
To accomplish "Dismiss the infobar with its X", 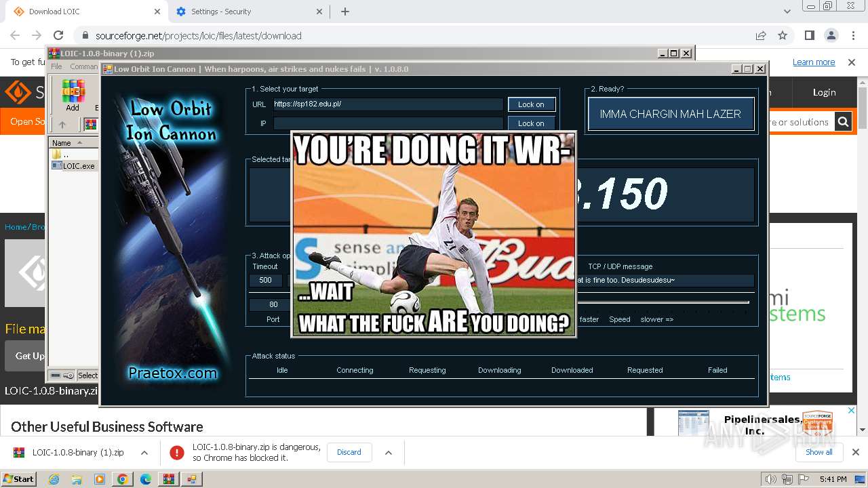I will [x=852, y=62].
